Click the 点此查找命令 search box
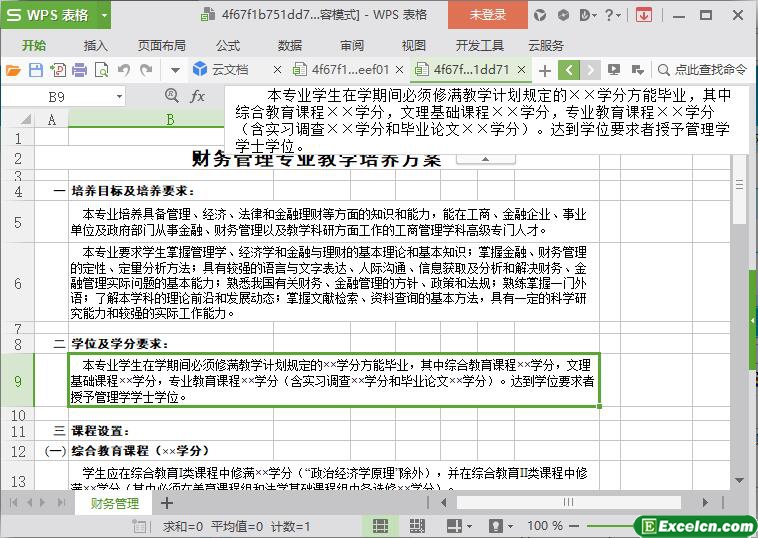 point(702,70)
